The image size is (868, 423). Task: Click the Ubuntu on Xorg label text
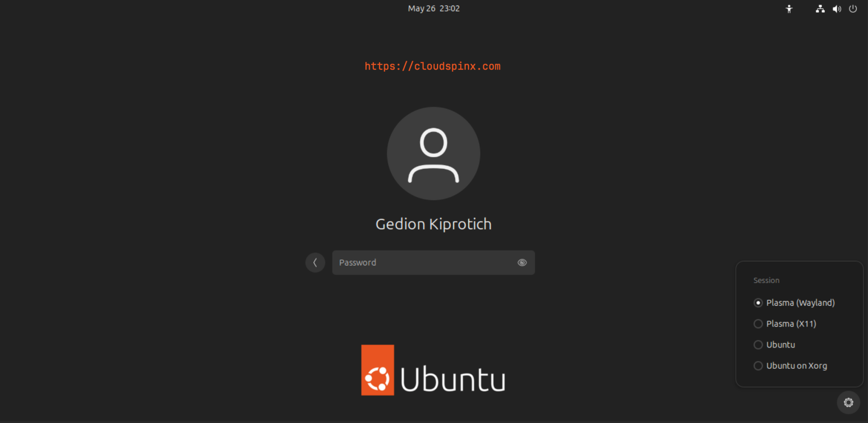(796, 366)
